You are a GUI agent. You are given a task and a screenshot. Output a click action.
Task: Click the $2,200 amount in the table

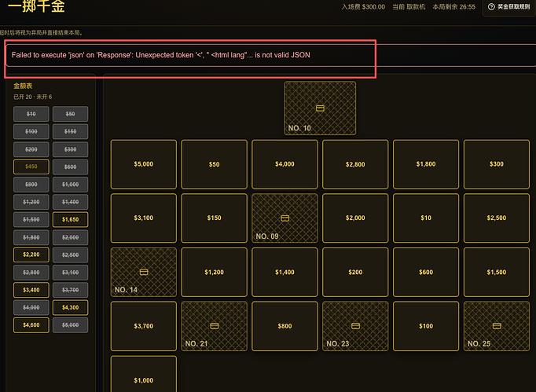31,255
